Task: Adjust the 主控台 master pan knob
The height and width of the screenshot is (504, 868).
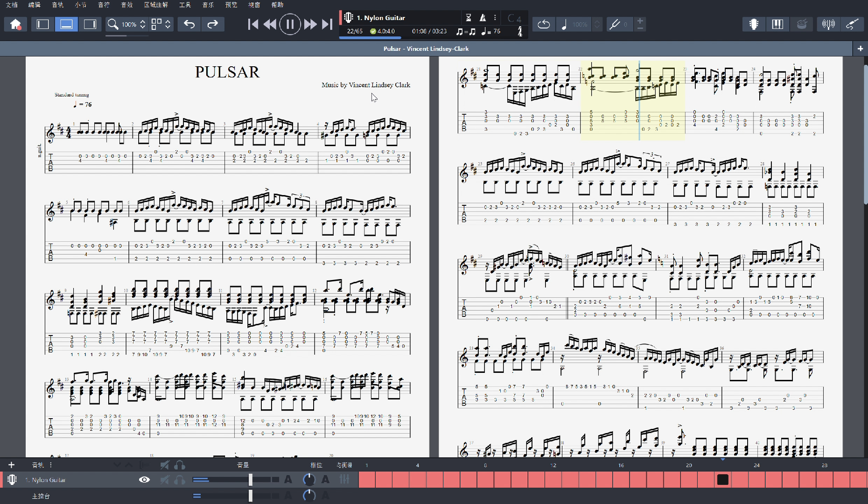Action: click(309, 496)
